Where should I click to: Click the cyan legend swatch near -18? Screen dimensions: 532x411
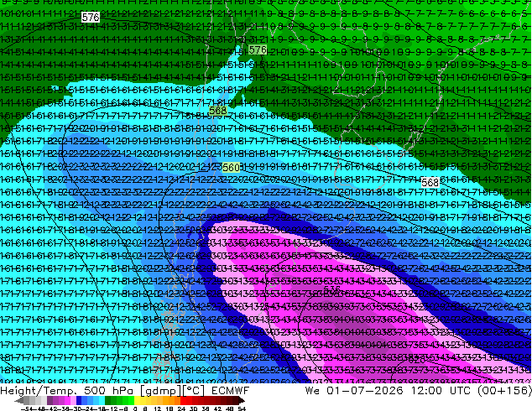click(102, 401)
